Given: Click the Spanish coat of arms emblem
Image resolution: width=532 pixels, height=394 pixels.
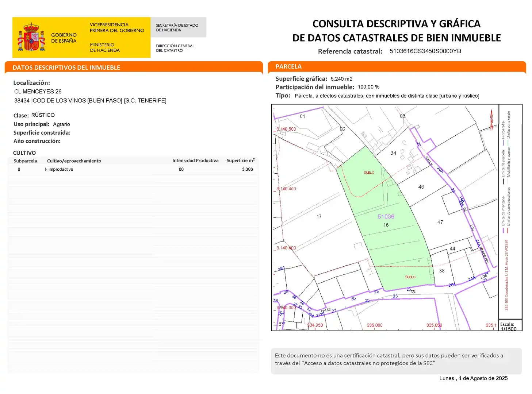Looking at the screenshot, I should (31, 37).
